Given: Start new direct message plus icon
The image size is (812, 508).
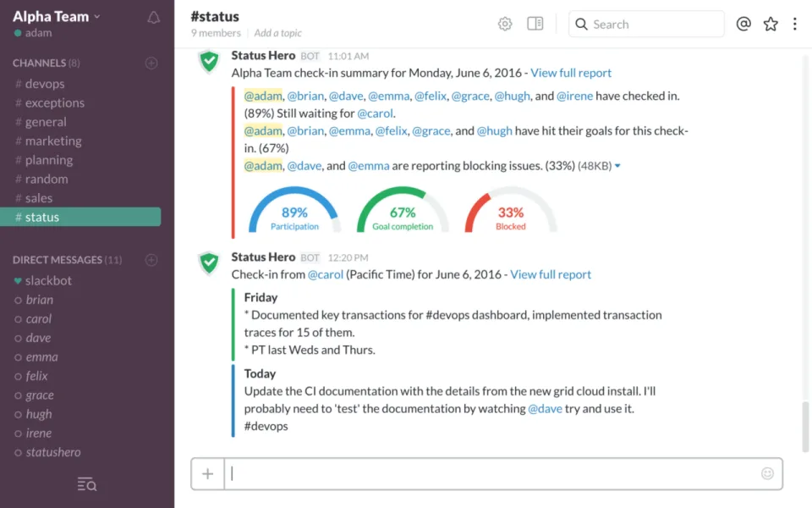Looking at the screenshot, I should click(x=151, y=260).
